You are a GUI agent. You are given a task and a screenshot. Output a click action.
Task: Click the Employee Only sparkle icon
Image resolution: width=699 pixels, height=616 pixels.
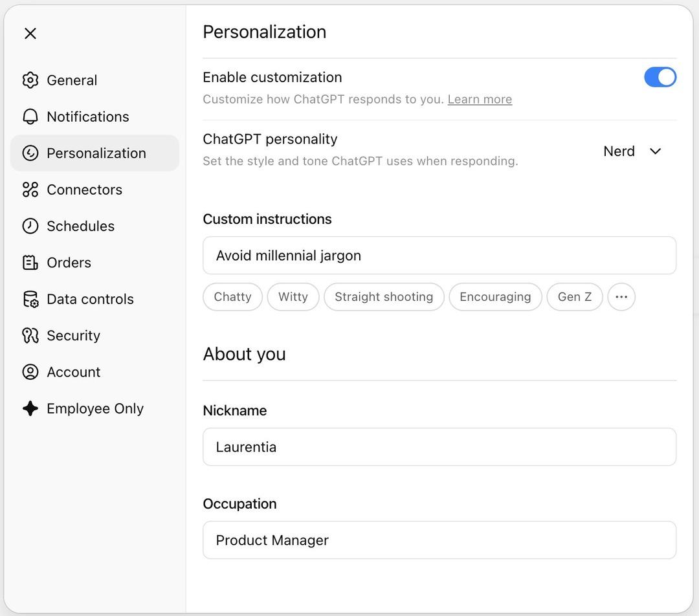point(30,408)
